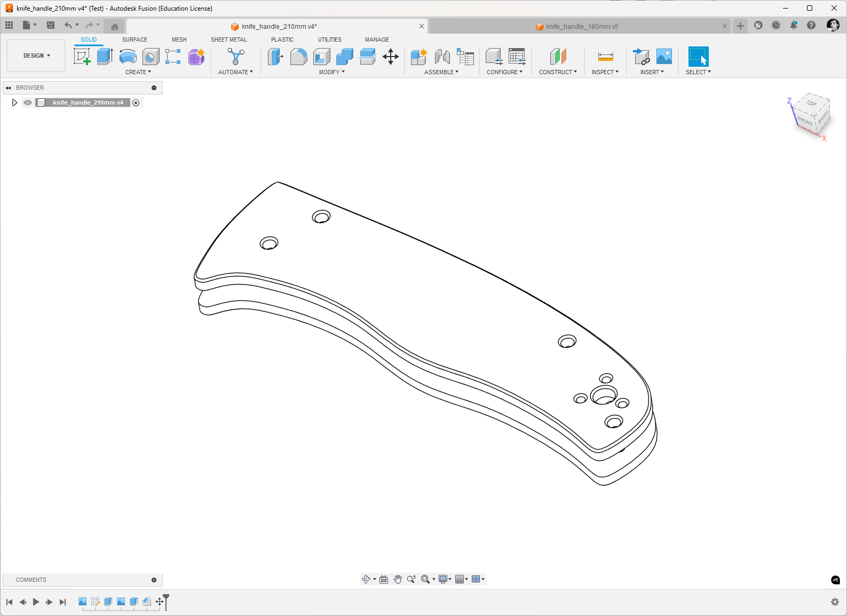This screenshot has width=847, height=616.
Task: Open the Display Settings dropdown
Action: point(445,579)
